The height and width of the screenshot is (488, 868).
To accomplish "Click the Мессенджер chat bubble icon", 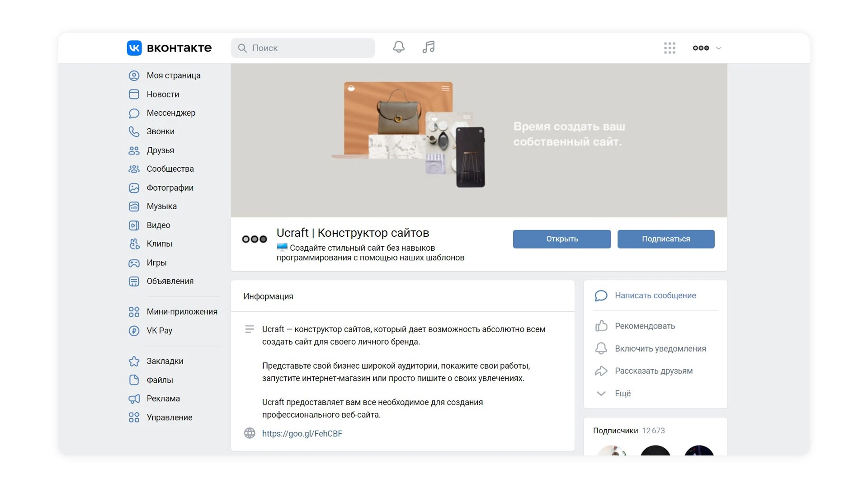I will 134,113.
